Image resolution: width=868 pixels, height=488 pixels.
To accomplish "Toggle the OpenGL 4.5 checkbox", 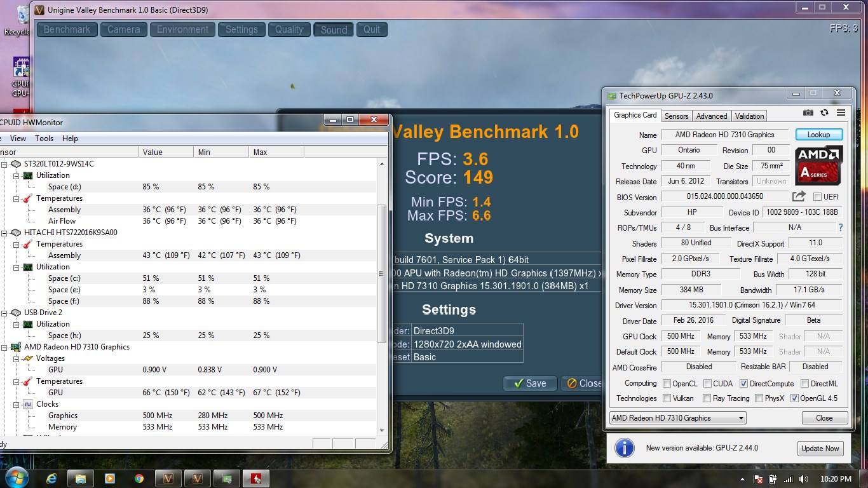I will click(794, 398).
